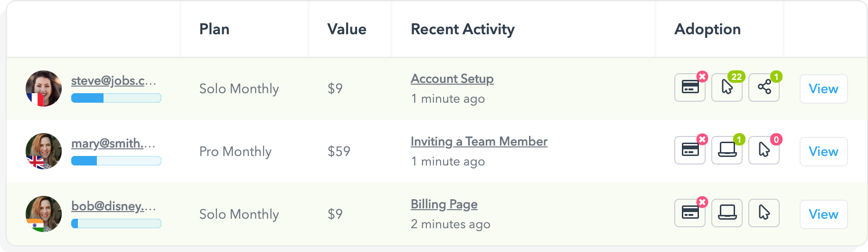
Task: Click the avatar with the French flag
Action: pyautogui.click(x=44, y=88)
